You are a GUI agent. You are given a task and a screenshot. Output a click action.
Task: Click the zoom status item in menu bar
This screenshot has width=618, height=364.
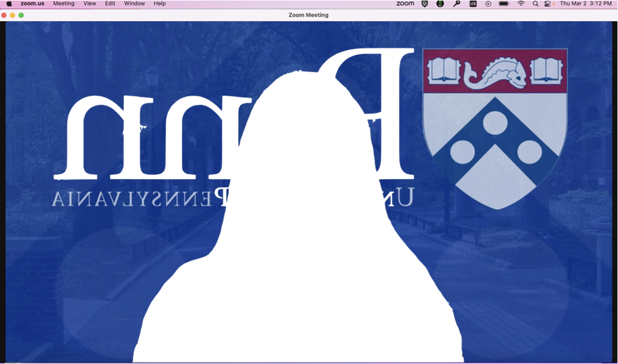(405, 4)
